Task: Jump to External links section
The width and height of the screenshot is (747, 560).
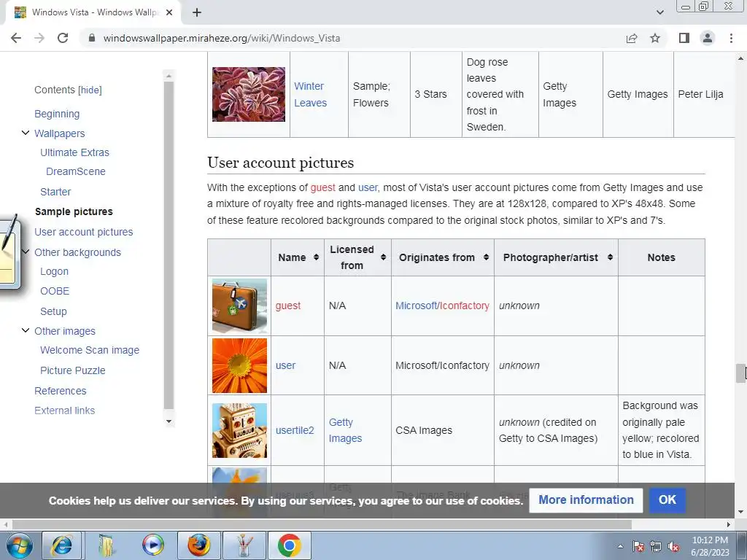Action: coord(64,411)
